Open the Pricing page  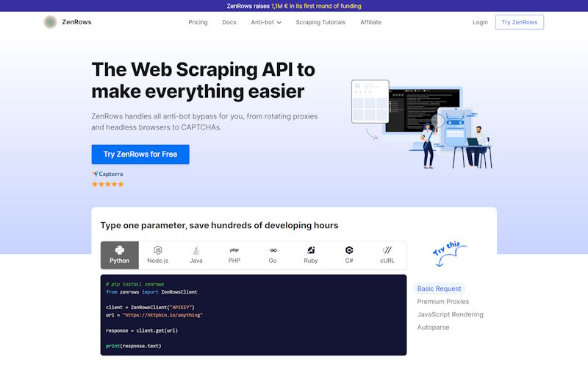198,22
